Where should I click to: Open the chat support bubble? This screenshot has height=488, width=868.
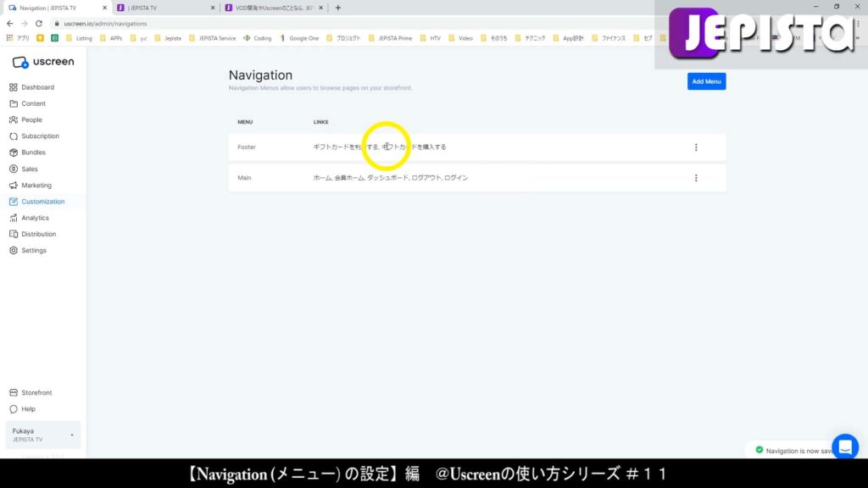(x=845, y=446)
